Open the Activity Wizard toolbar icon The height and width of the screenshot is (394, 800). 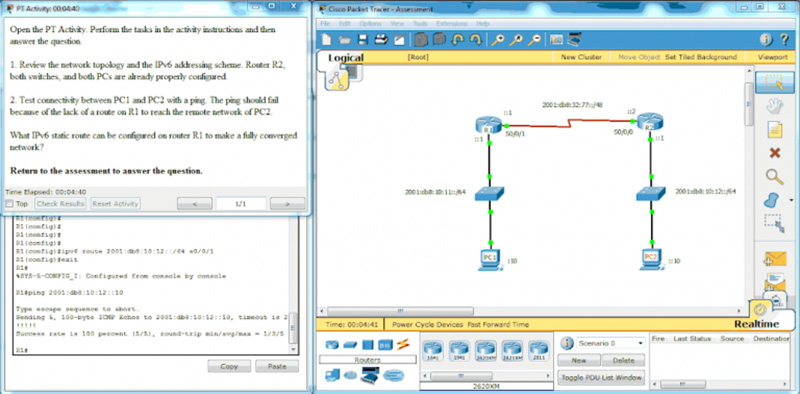point(399,40)
